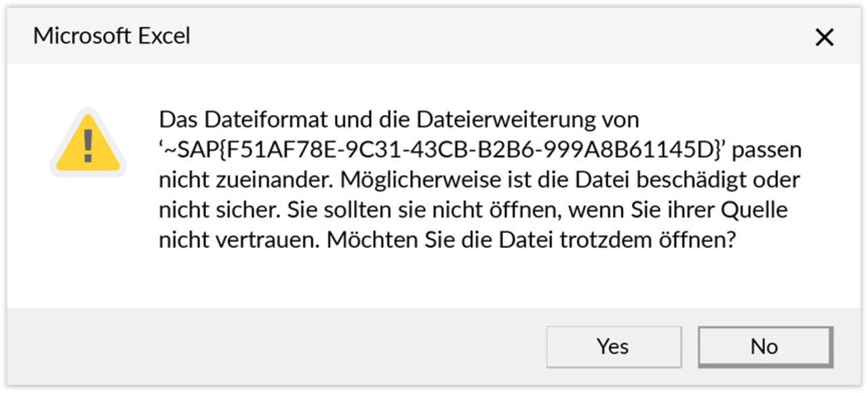
Task: Decline opening the file with No
Action: [764, 346]
